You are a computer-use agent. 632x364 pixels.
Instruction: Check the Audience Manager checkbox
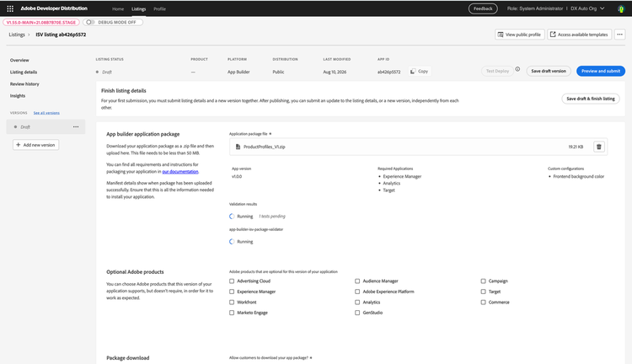[357, 281]
